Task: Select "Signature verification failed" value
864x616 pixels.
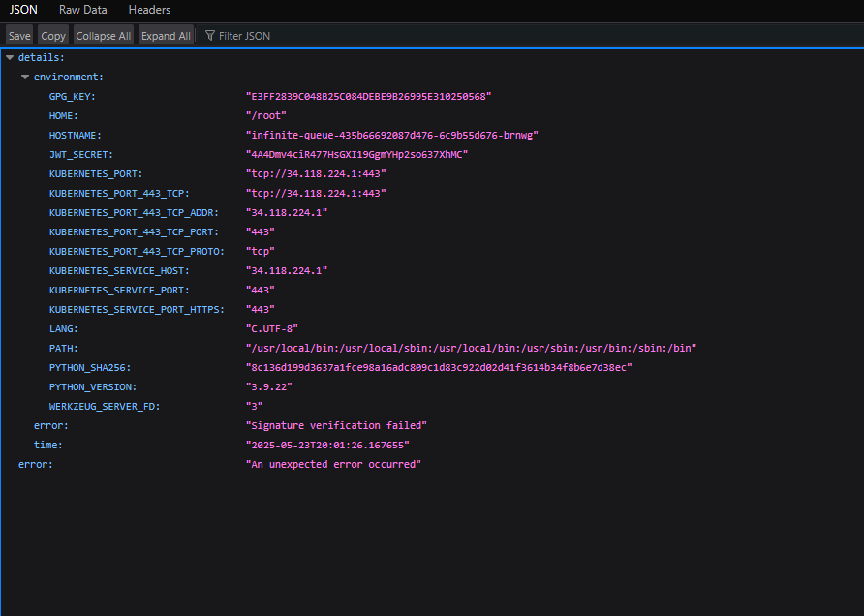Action: [336, 426]
